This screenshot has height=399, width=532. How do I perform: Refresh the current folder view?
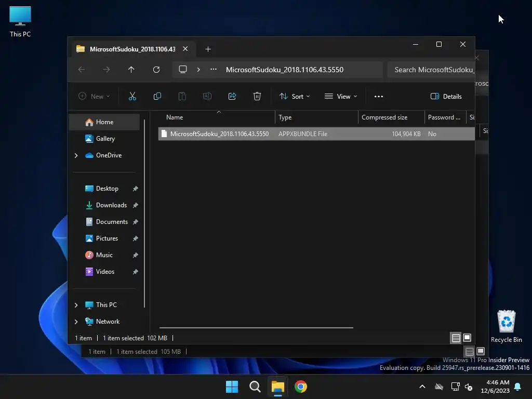156,70
